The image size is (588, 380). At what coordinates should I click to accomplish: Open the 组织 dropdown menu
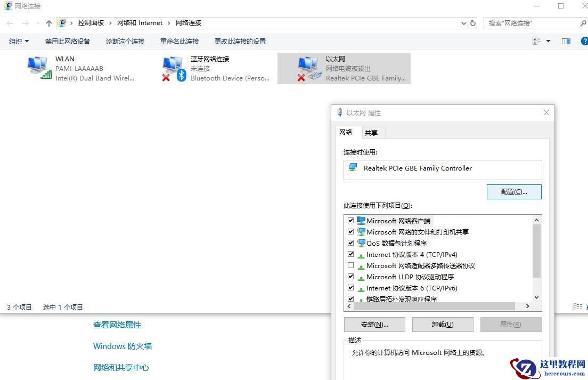(x=18, y=41)
